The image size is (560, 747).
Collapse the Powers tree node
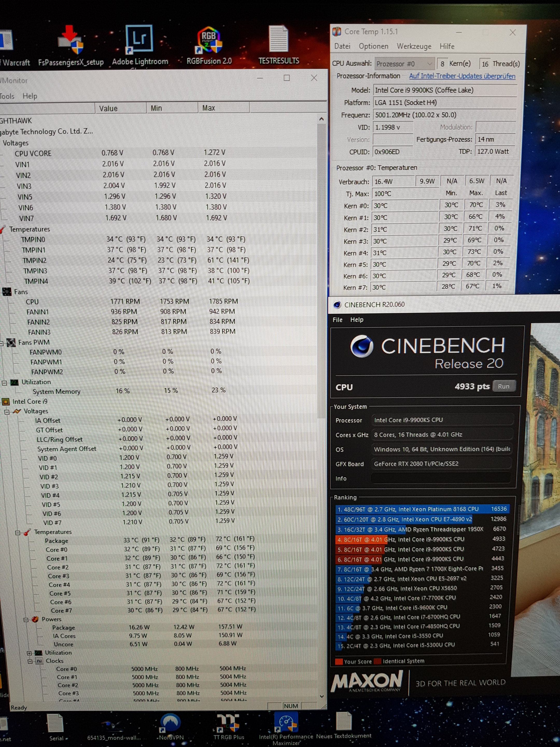pyautogui.click(x=26, y=619)
